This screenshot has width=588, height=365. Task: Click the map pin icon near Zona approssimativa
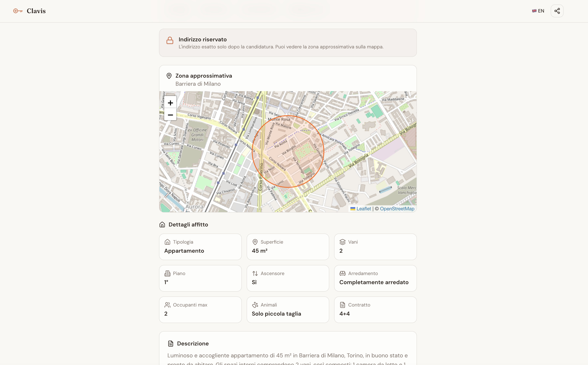point(169,76)
